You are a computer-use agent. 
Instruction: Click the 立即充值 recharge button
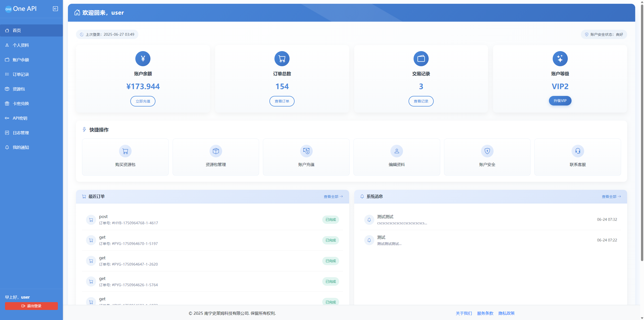click(143, 101)
